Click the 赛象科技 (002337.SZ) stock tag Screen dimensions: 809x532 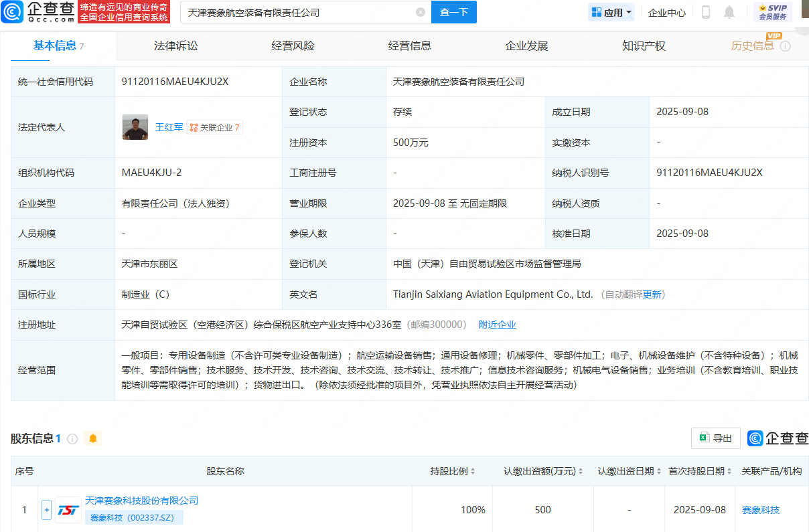tap(134, 517)
